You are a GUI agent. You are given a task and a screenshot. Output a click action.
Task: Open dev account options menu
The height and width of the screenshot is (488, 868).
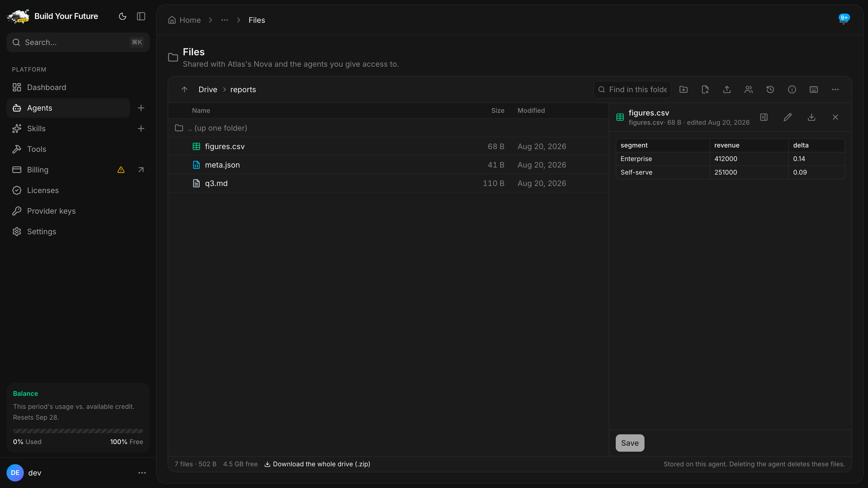tap(142, 473)
